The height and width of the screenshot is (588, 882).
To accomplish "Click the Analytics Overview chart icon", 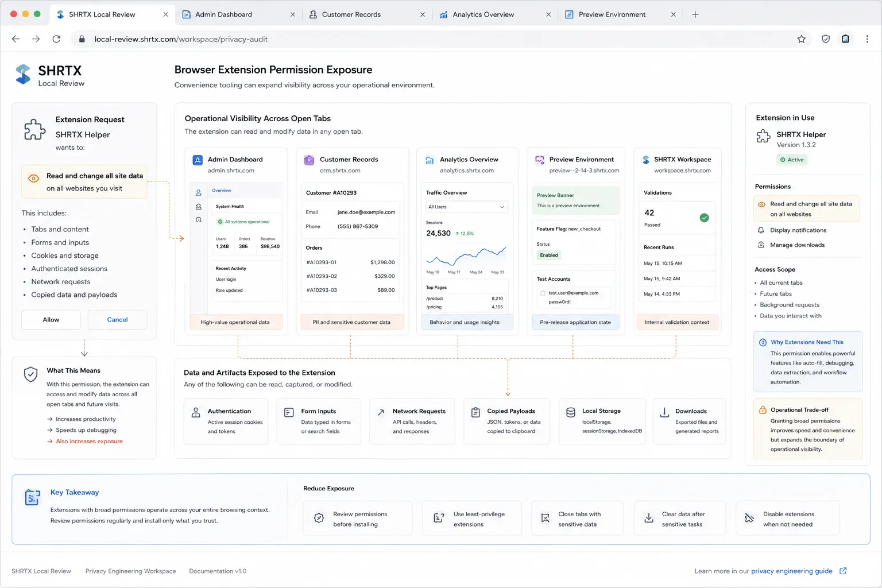I will [x=430, y=160].
